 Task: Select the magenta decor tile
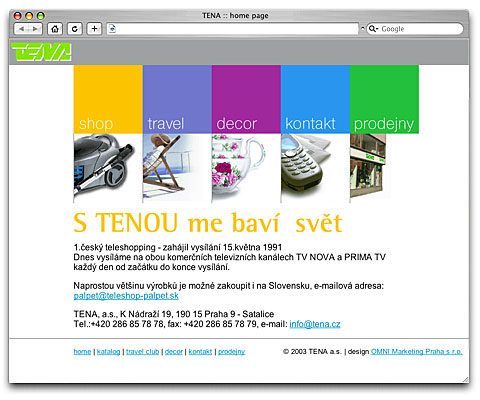click(246, 99)
